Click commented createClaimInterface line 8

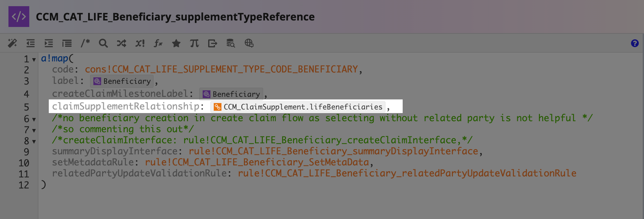click(262, 140)
